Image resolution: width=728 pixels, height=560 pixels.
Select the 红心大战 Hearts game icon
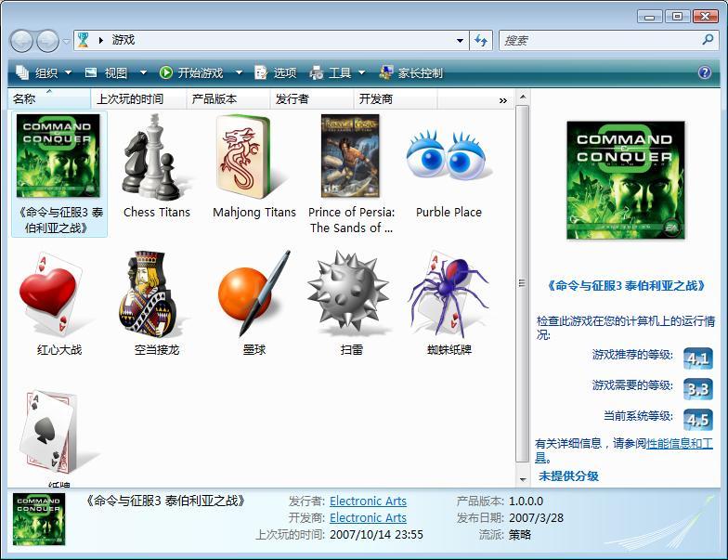point(58,295)
